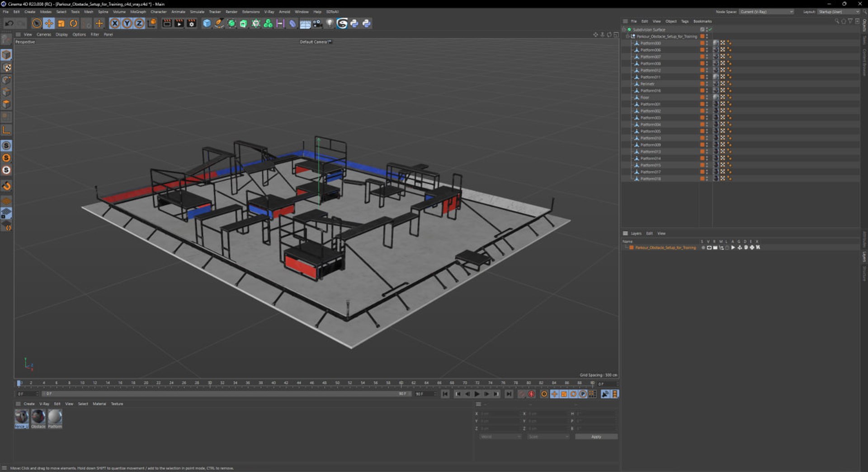Image resolution: width=868 pixels, height=472 pixels.
Task: Click Render View clapperboard icon
Action: click(167, 24)
